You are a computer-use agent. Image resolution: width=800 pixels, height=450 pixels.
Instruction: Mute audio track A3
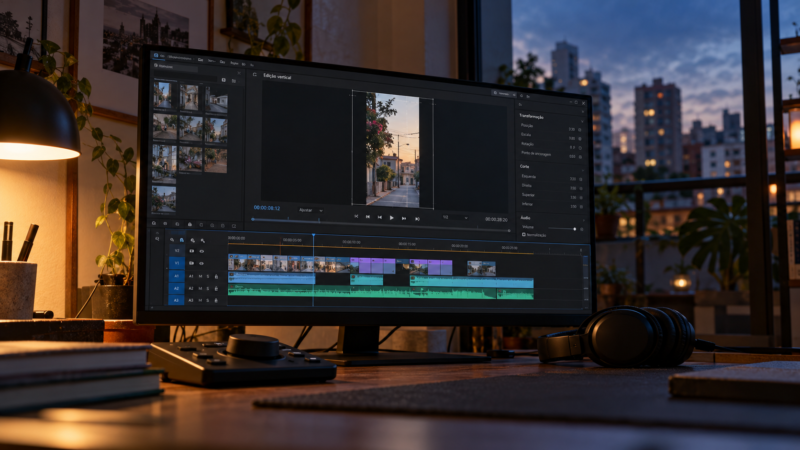tap(201, 300)
